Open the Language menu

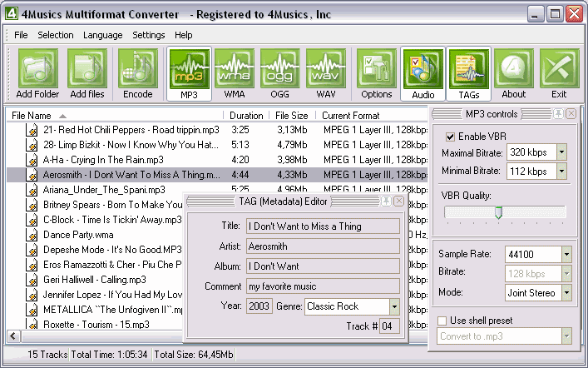[103, 35]
